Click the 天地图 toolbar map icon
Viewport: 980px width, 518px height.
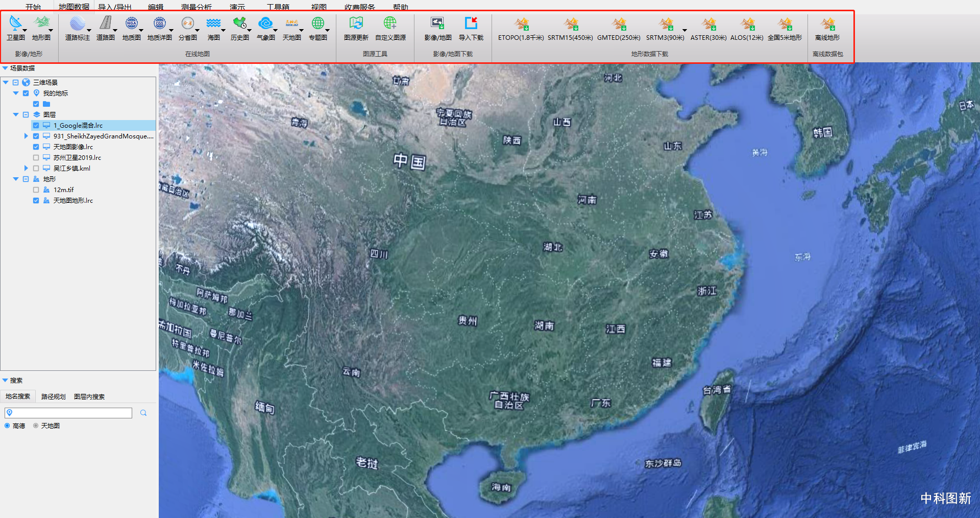pyautogui.click(x=291, y=23)
